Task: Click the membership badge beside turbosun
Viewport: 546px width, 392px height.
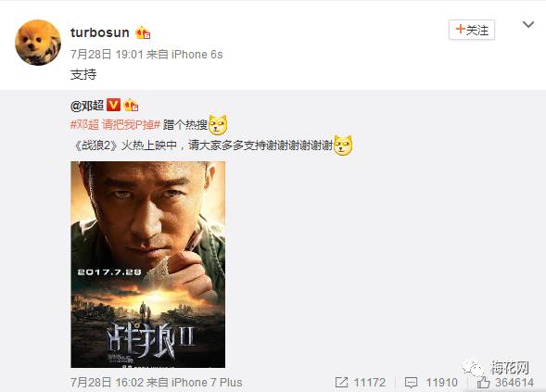Action: pyautogui.click(x=143, y=32)
